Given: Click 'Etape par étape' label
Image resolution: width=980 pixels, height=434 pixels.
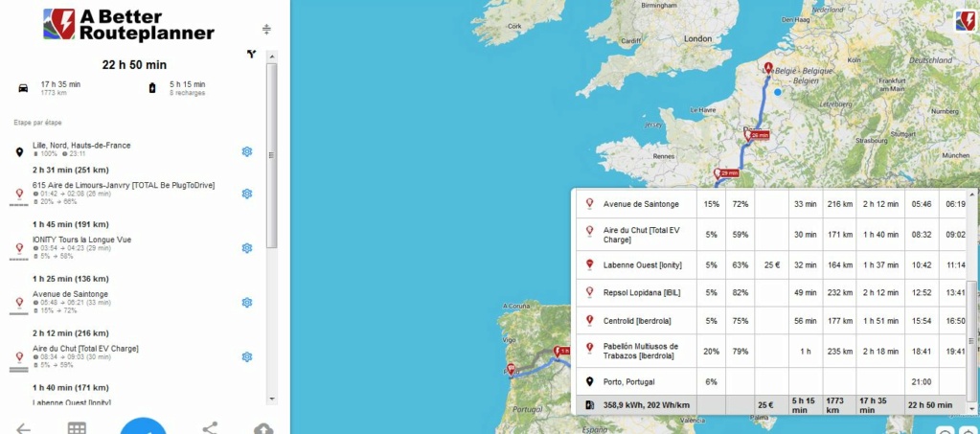Looking at the screenshot, I should point(37,123).
